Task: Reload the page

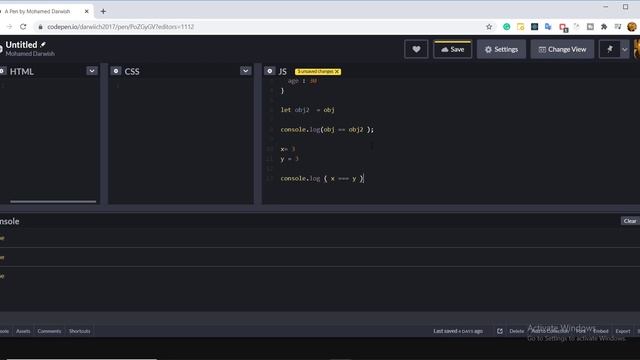Action: point(23,27)
